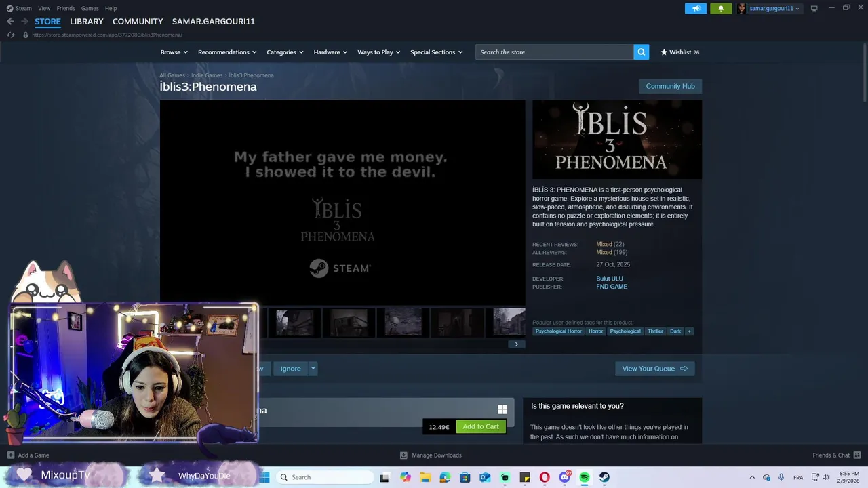Open the Ways to Play dropdown

379,52
